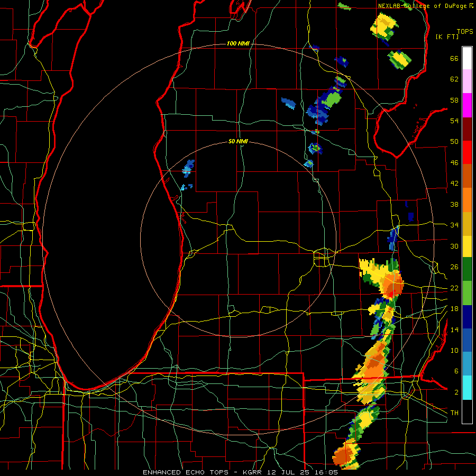Click the legend value 26
Viewport: 476px width, 476px height.
pyautogui.click(x=454, y=267)
